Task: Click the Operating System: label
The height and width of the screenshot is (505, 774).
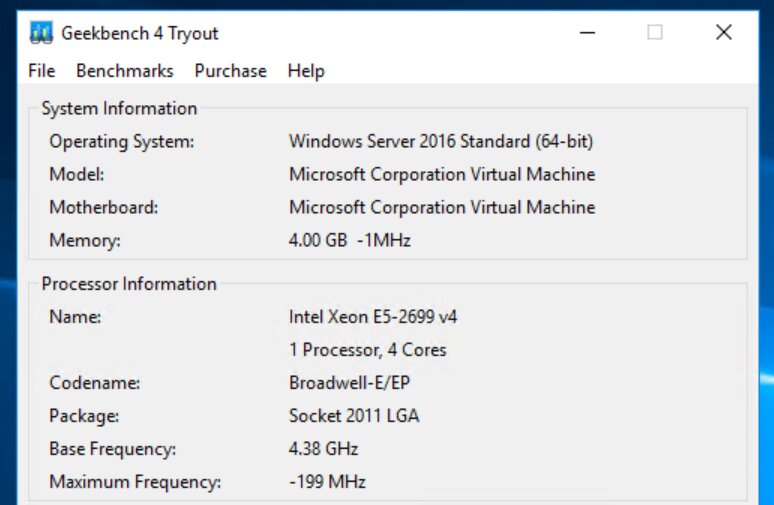Action: (x=122, y=142)
